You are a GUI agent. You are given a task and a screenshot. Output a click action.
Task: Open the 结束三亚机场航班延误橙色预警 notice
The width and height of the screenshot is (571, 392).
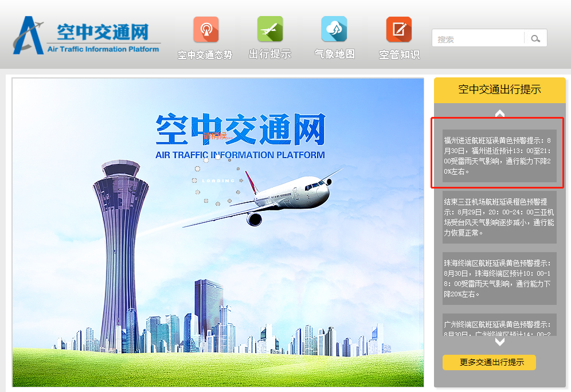tap(499, 217)
